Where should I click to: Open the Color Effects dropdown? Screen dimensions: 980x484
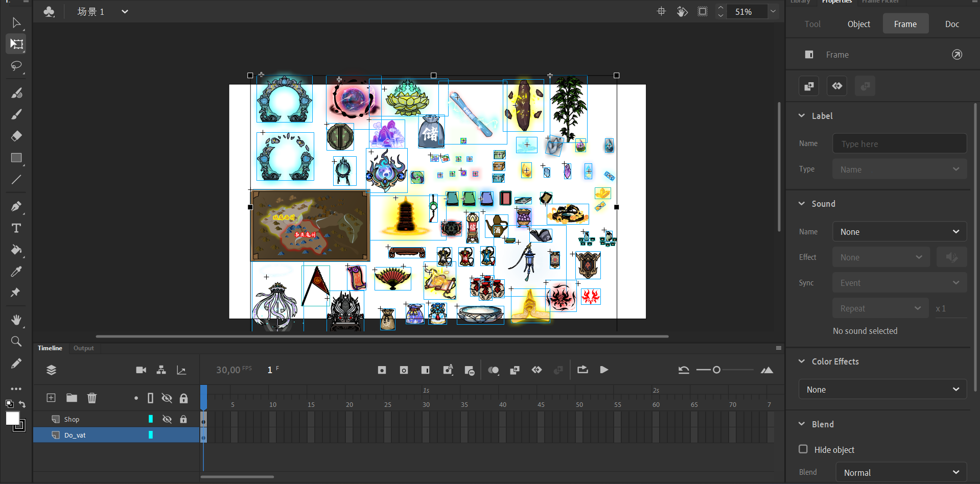tap(882, 390)
